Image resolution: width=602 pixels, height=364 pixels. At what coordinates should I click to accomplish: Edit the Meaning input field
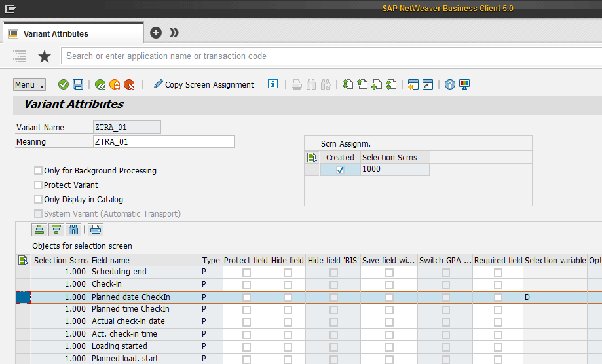tap(164, 141)
